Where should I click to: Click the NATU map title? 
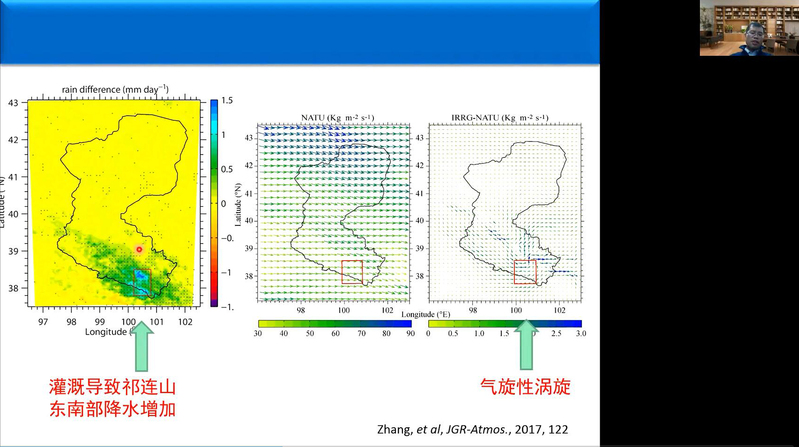click(333, 118)
